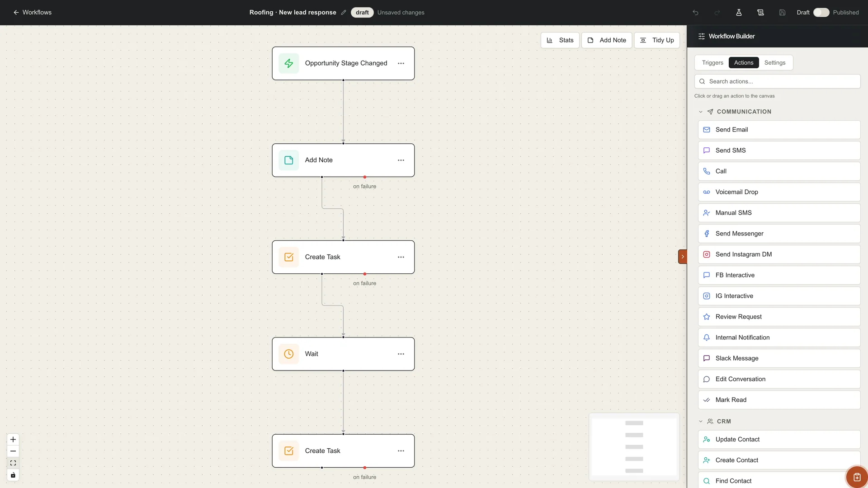868x488 pixels.
Task: Add the Voicemail Drop action
Action: point(779,192)
